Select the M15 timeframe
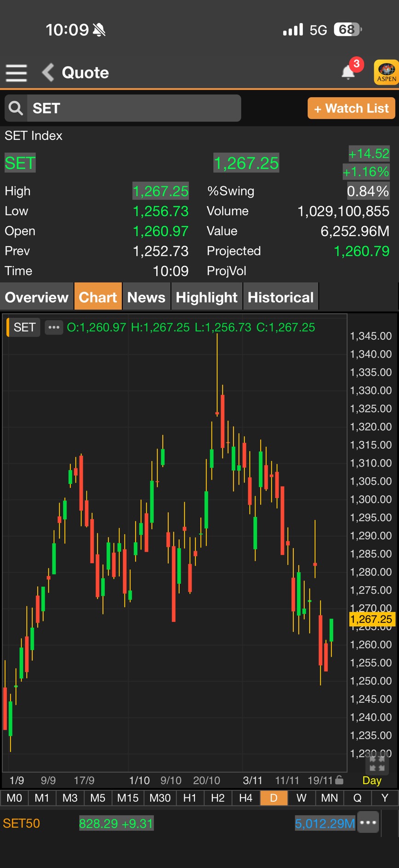This screenshot has height=868, width=399. pyautogui.click(x=127, y=798)
